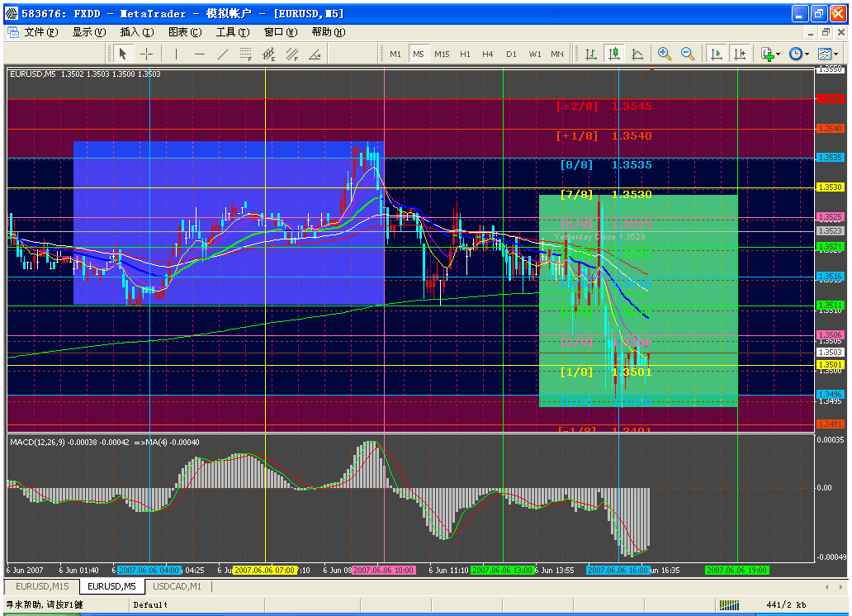
Task: Toggle chart shift from right edge
Action: [x=740, y=54]
